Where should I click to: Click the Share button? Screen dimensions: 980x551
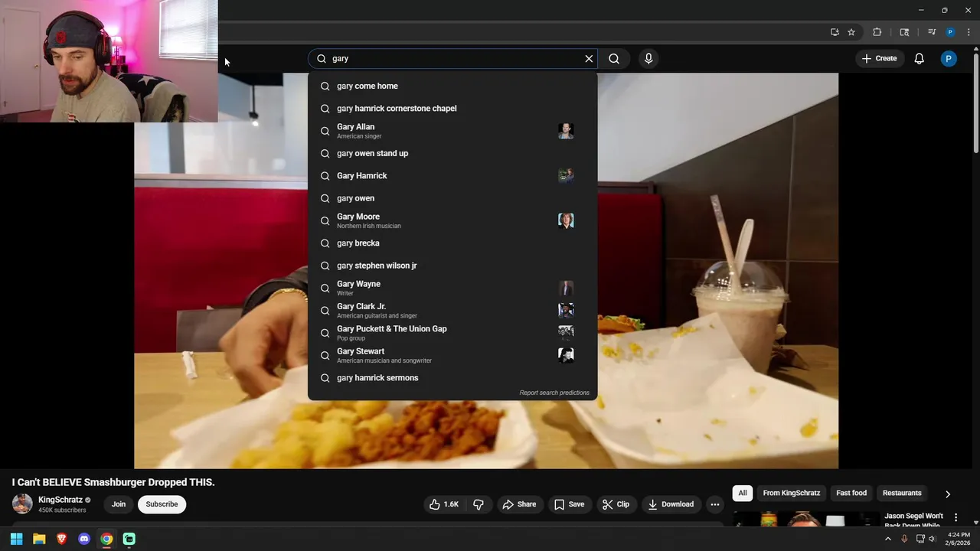coord(519,504)
